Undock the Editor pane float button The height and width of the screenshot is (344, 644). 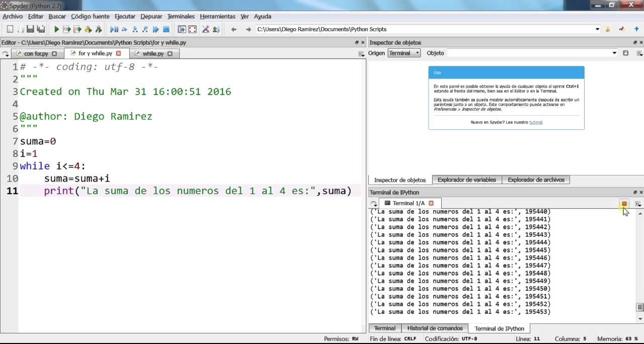[x=357, y=43]
